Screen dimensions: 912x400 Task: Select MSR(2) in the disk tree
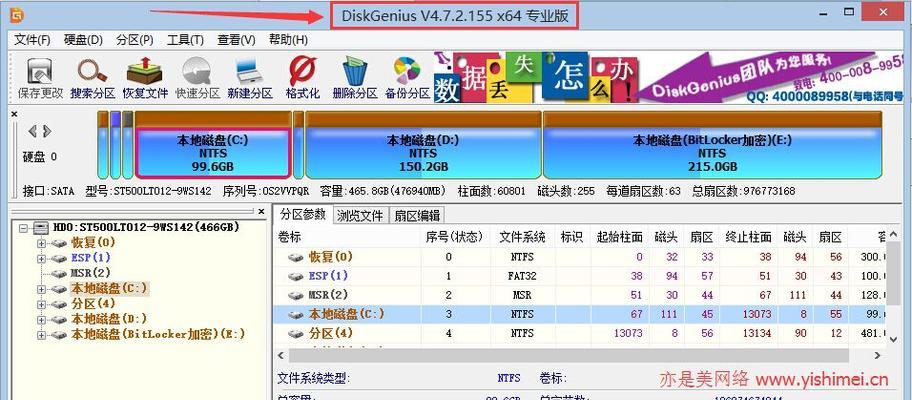click(x=90, y=273)
